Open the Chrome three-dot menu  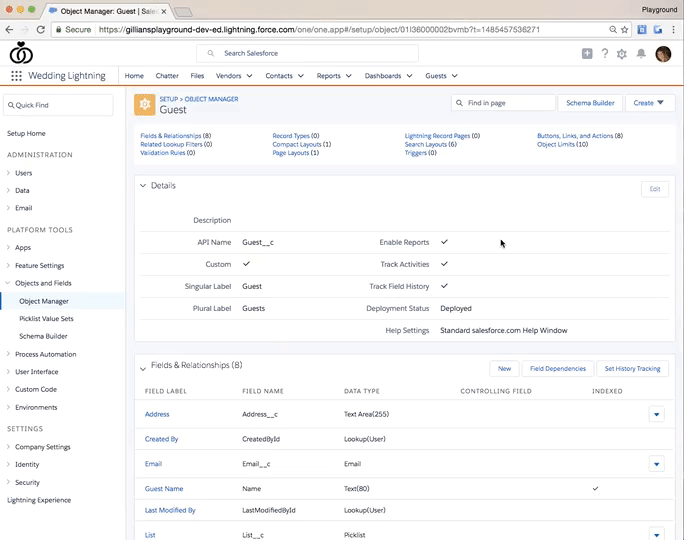pyautogui.click(x=674, y=30)
